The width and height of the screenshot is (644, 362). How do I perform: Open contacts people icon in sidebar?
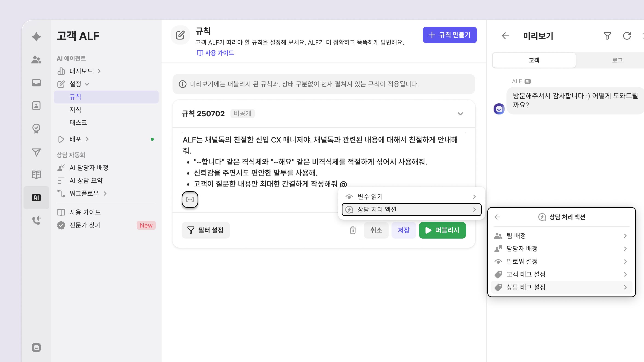click(x=36, y=60)
